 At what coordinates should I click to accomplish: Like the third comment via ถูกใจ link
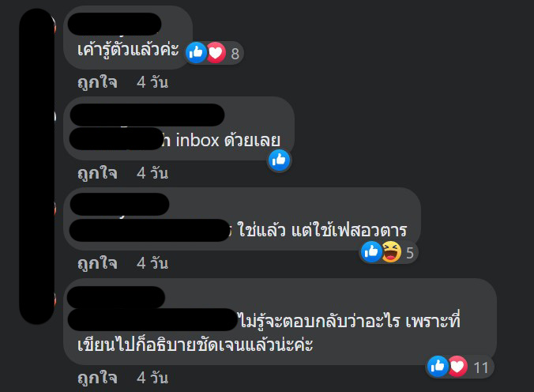(x=97, y=263)
